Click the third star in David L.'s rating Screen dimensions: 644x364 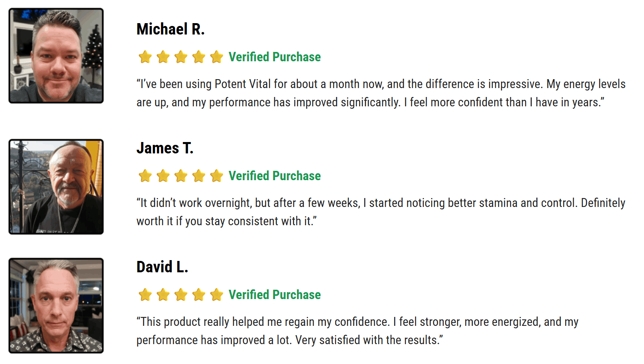click(x=181, y=295)
